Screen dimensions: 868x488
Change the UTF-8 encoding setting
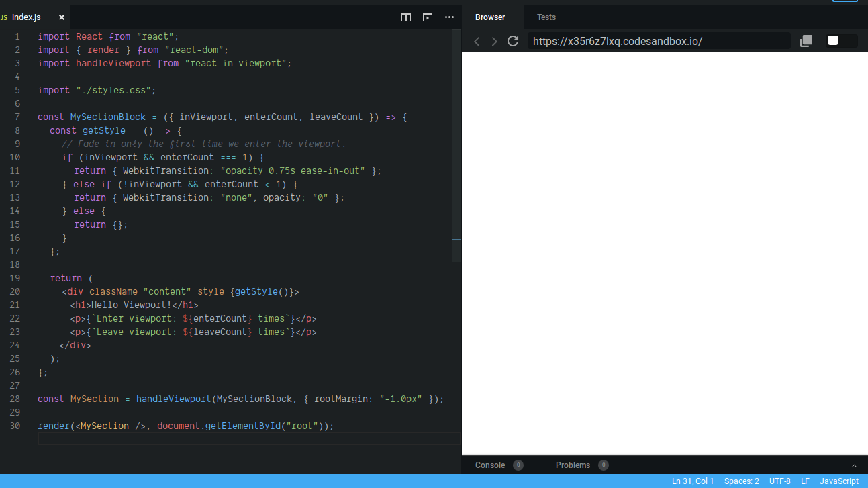[x=779, y=481]
